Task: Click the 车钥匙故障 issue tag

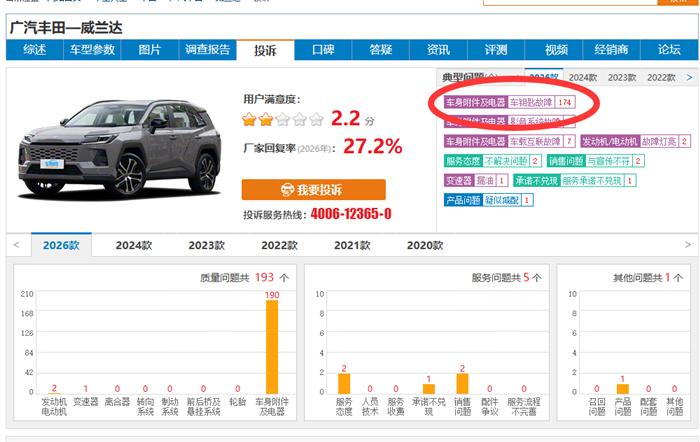Action: coord(531,102)
